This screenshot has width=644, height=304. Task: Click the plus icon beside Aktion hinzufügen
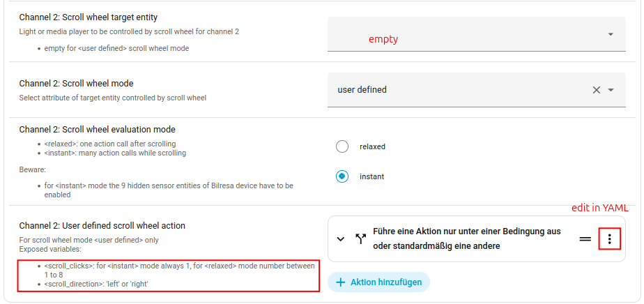[341, 282]
